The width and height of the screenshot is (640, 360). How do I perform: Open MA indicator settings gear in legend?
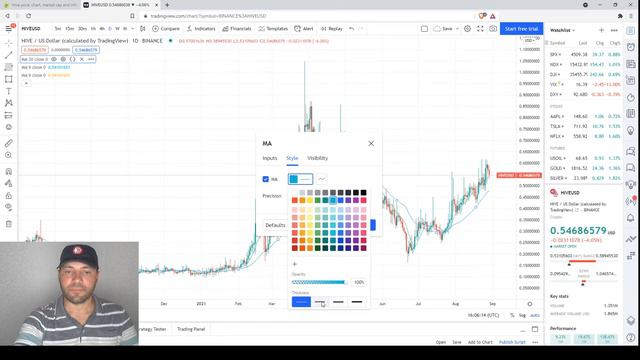[x=63, y=59]
